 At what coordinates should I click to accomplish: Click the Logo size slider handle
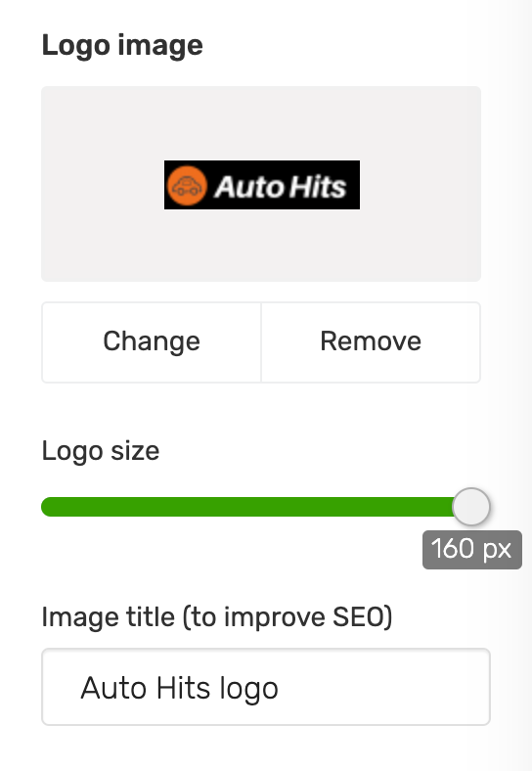click(x=471, y=507)
